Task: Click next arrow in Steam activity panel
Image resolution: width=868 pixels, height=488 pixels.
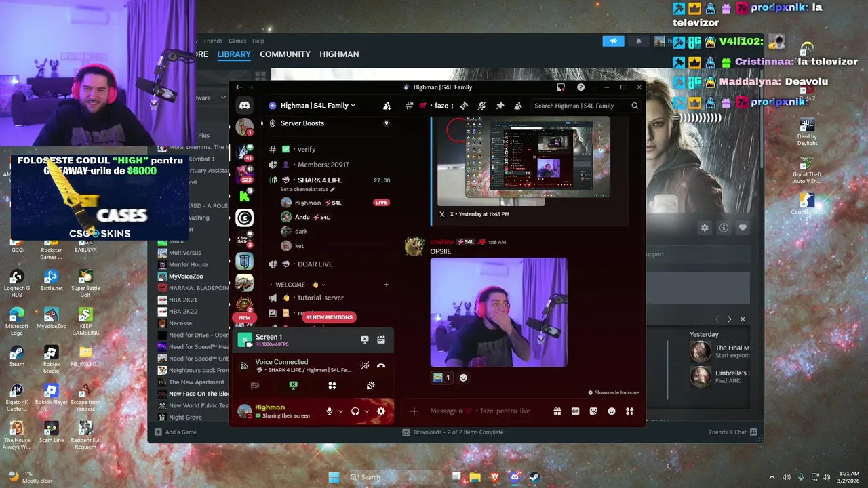Action: pyautogui.click(x=729, y=319)
